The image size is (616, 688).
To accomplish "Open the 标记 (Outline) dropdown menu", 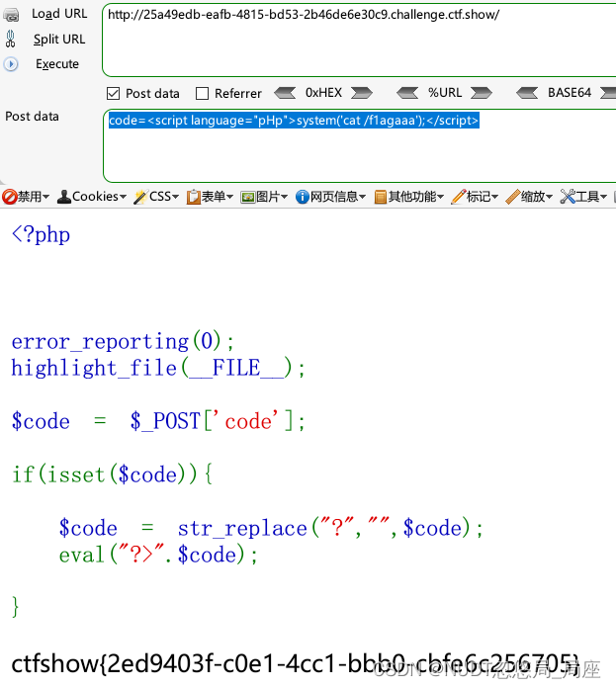I will [475, 196].
